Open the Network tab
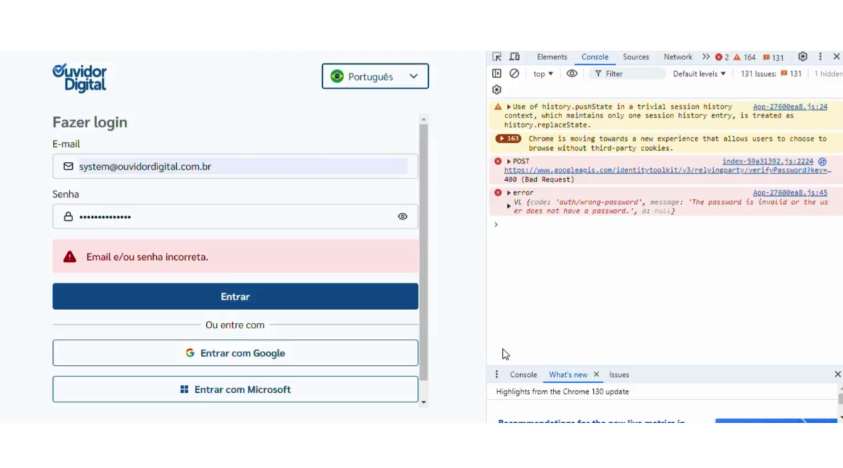This screenshot has height=468, width=843. click(x=677, y=57)
